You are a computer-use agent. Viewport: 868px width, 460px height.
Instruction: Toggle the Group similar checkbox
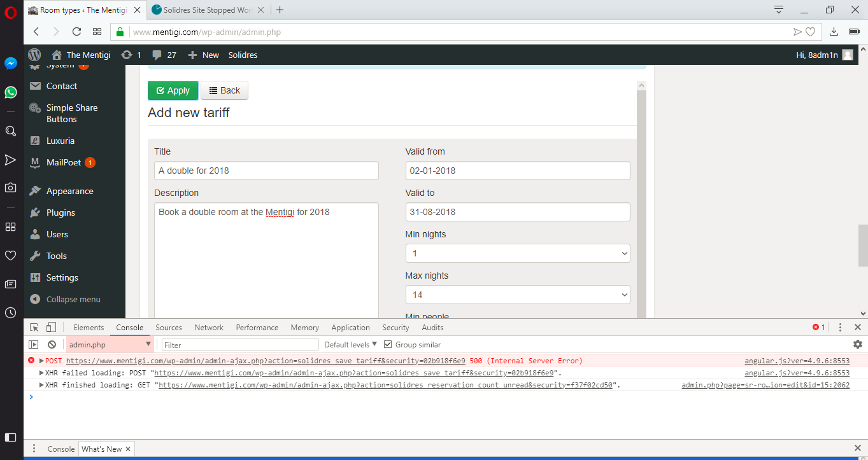(388, 344)
